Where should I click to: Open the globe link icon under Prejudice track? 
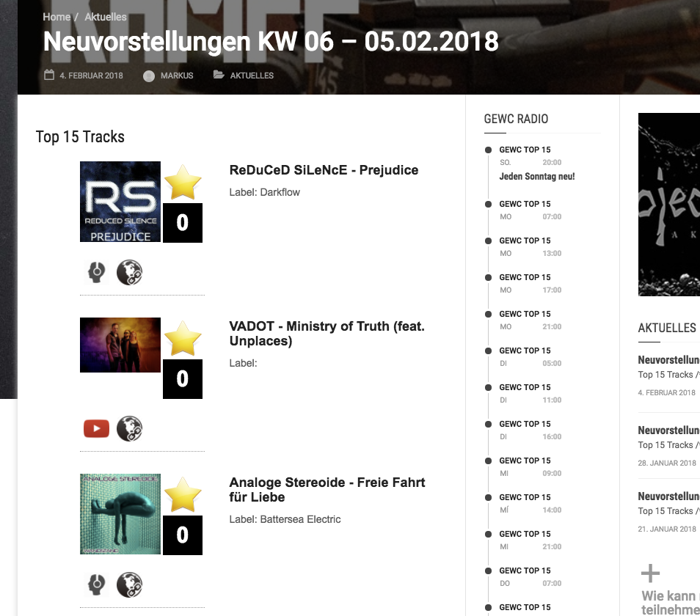(x=129, y=272)
